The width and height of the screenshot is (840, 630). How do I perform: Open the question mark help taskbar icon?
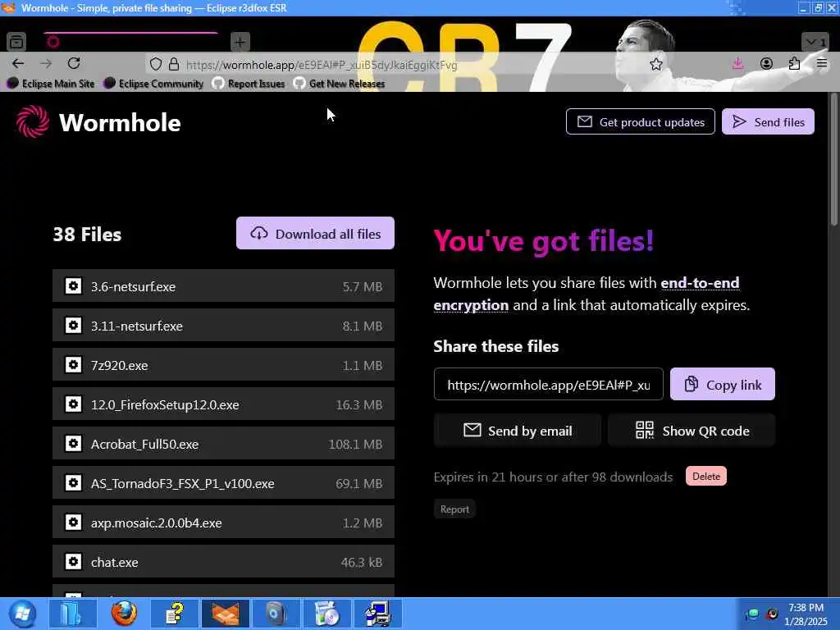[175, 614]
